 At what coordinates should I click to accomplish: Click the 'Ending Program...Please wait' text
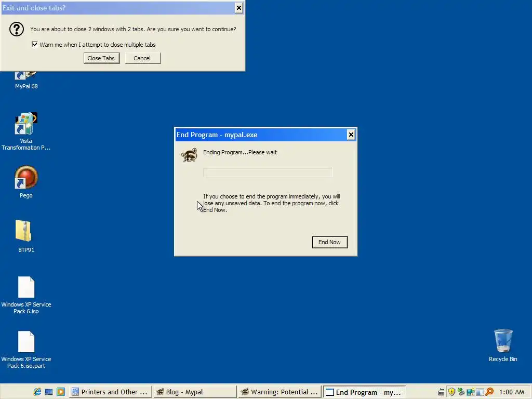[x=240, y=152]
